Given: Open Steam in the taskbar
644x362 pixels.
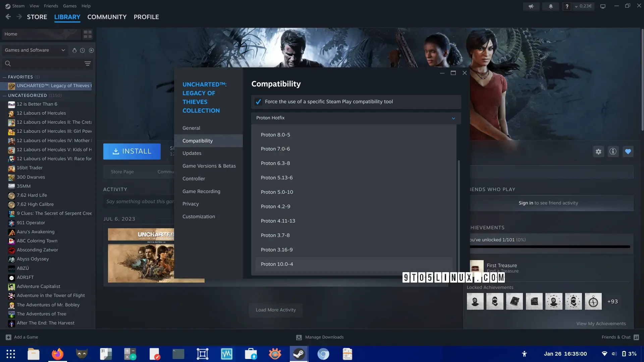Looking at the screenshot, I should coord(299,354).
